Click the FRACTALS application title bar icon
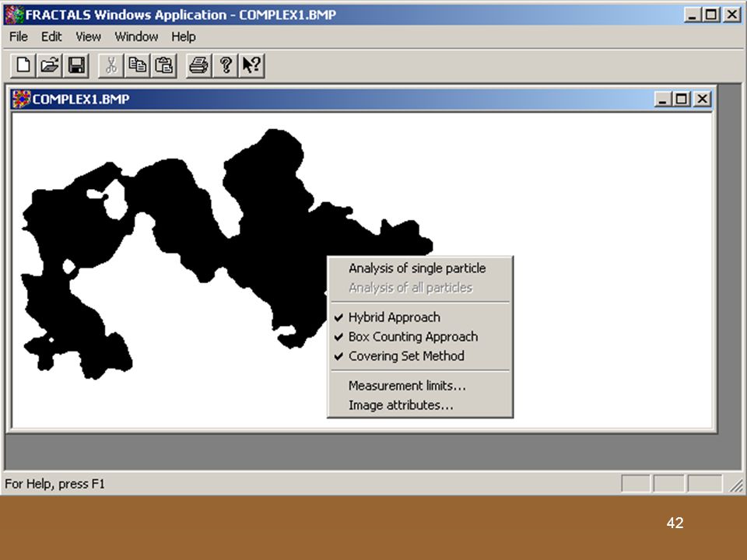The height and width of the screenshot is (560, 747). pos(14,15)
